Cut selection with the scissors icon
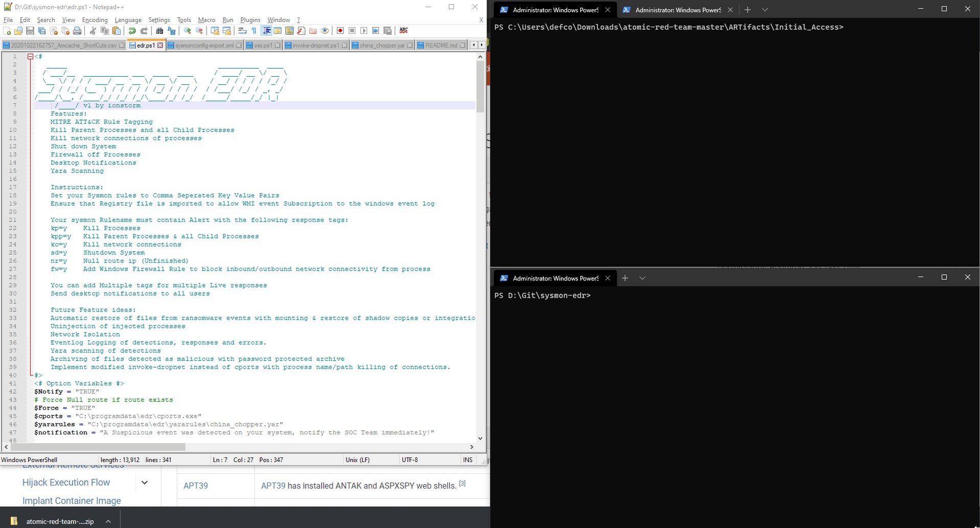Image resolution: width=980 pixels, height=528 pixels. click(93, 31)
